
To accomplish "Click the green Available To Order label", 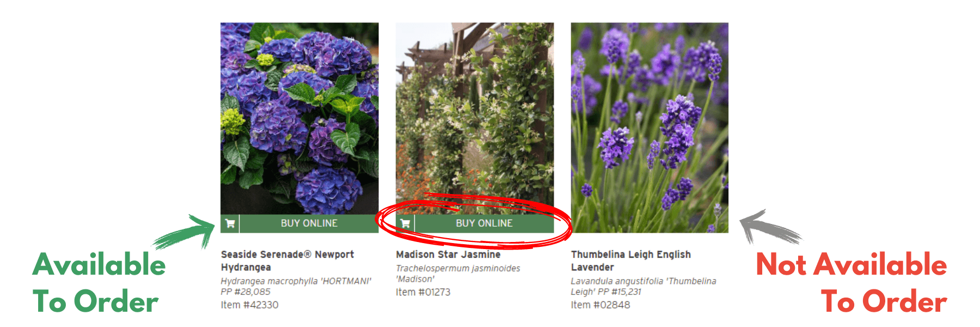I will [x=99, y=283].
